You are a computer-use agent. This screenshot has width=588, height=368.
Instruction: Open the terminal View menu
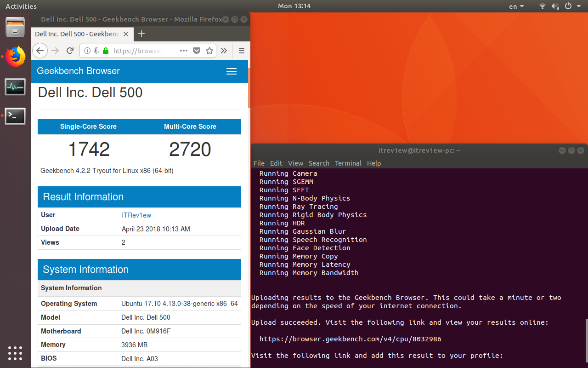coord(295,163)
